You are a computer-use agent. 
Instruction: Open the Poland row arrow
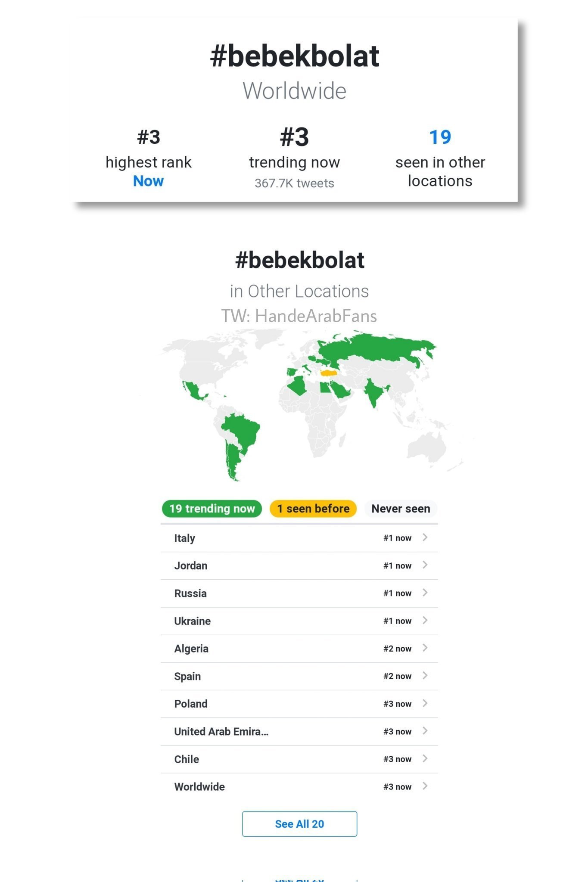tap(425, 703)
